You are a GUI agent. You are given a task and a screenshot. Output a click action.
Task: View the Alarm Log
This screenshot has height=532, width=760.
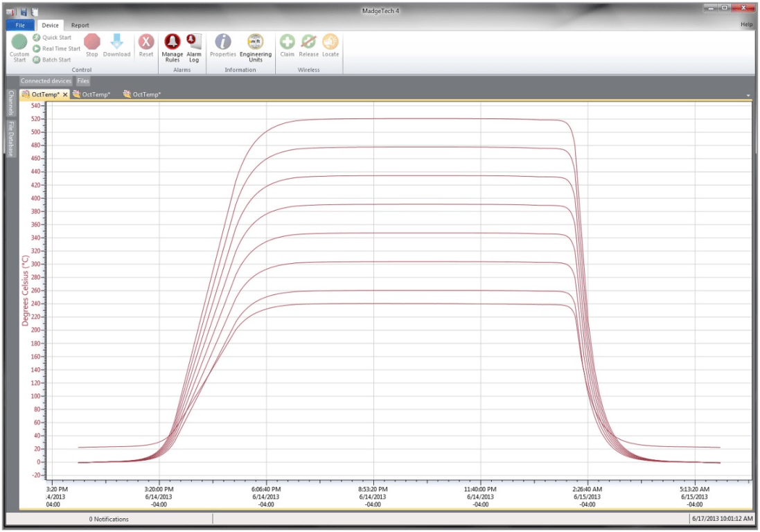click(193, 46)
